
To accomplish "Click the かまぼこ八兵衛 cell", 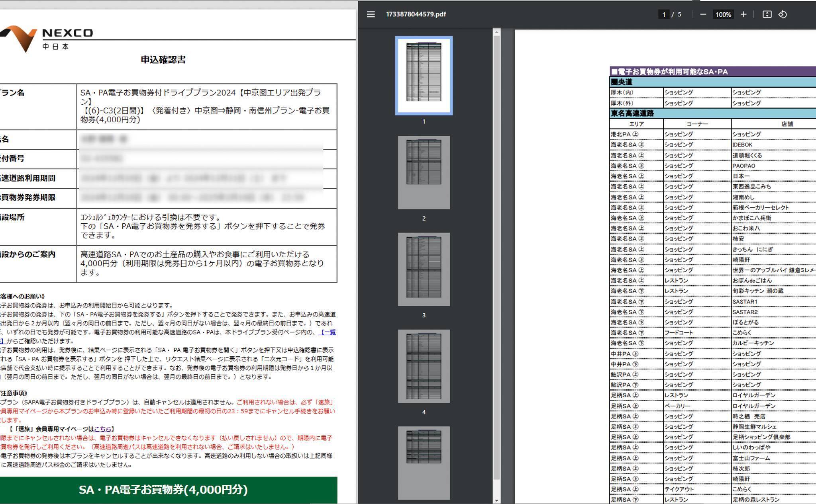I will click(774, 218).
